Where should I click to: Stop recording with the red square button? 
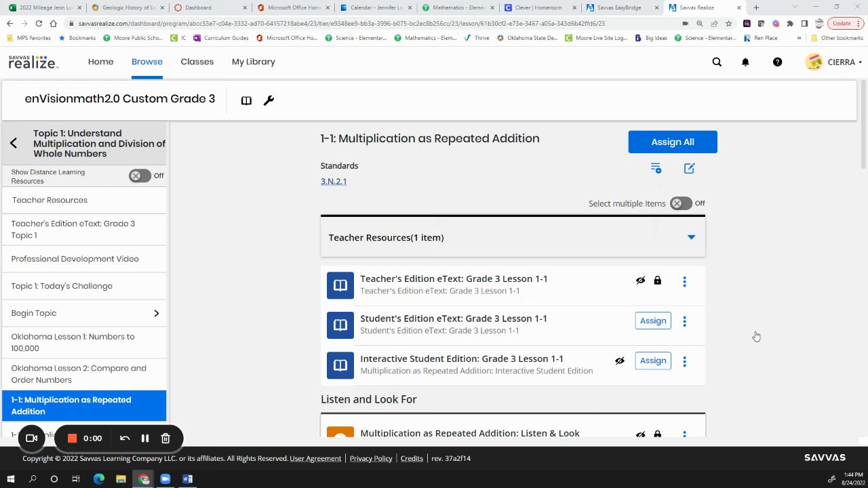tap(72, 439)
